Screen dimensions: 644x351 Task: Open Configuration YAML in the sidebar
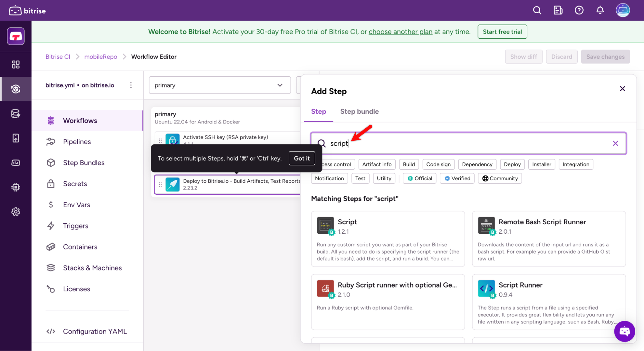coord(87,331)
